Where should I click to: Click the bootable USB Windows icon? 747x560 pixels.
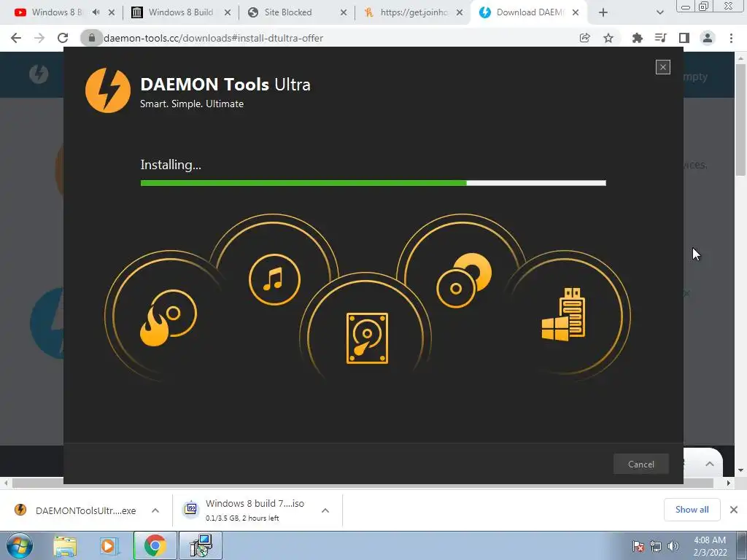click(564, 314)
